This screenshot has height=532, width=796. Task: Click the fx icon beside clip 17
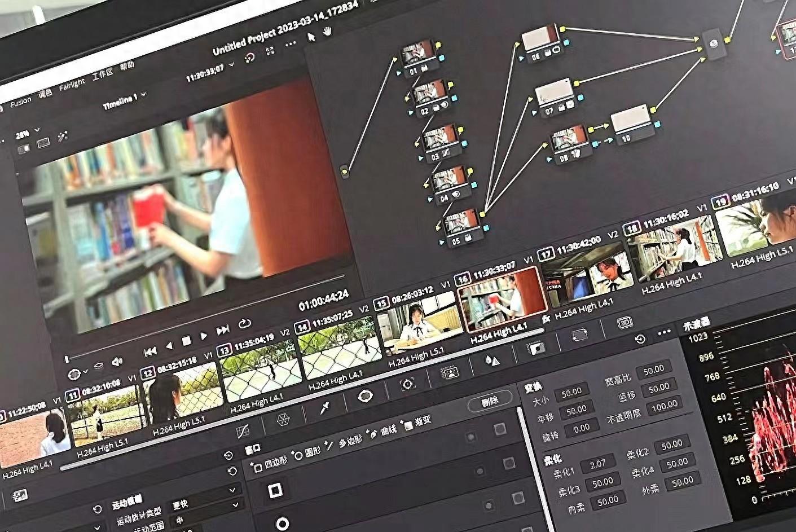(x=546, y=319)
